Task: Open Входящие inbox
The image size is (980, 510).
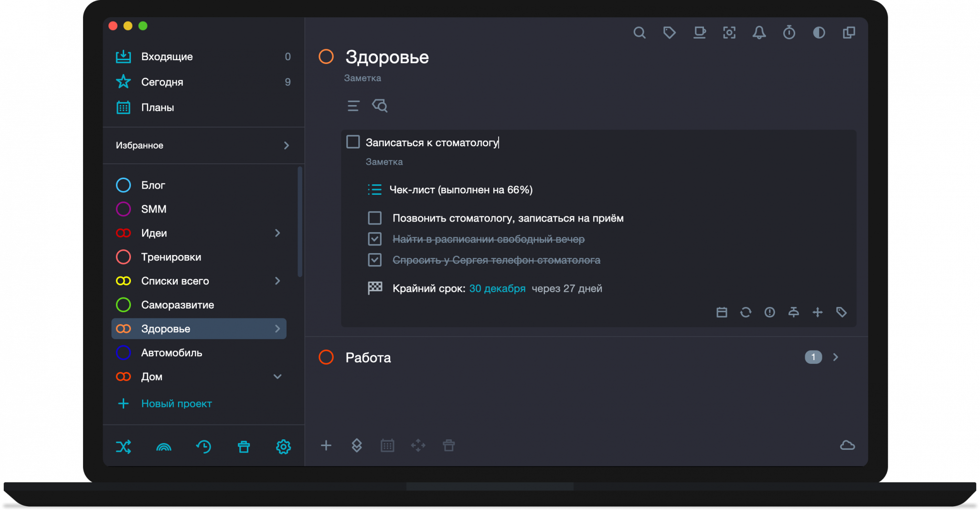Action: click(x=203, y=56)
